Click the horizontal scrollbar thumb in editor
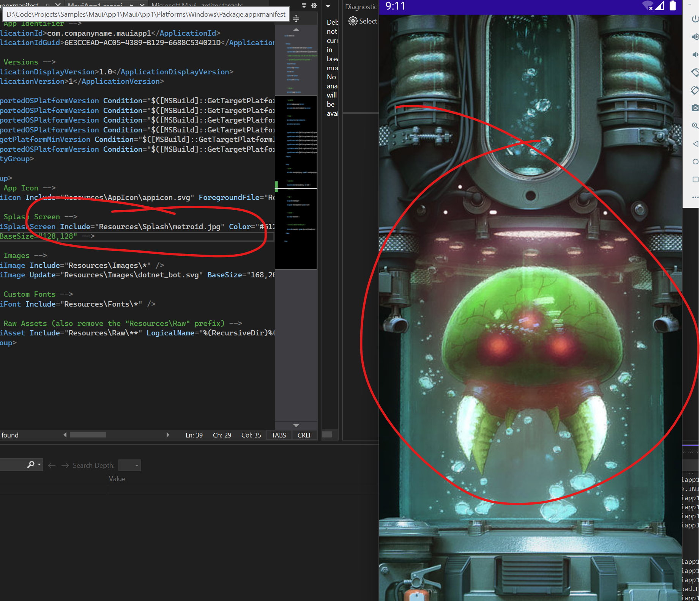700x601 pixels. [88, 435]
